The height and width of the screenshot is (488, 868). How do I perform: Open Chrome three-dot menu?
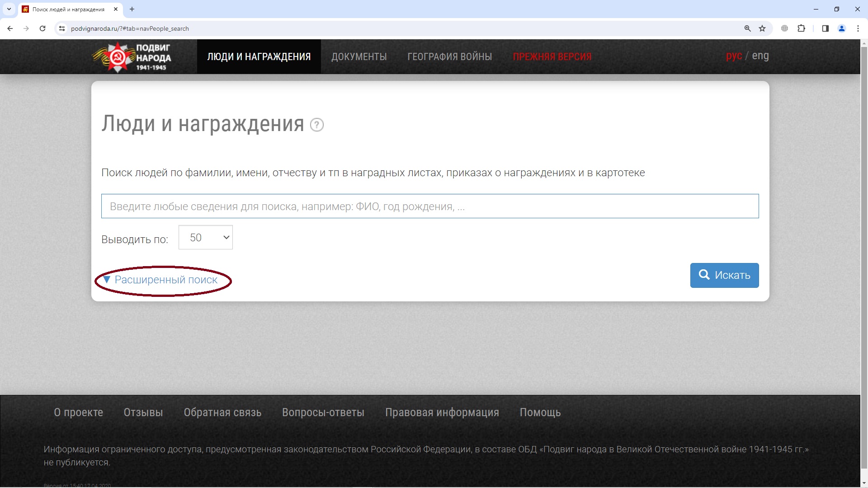pos(858,28)
